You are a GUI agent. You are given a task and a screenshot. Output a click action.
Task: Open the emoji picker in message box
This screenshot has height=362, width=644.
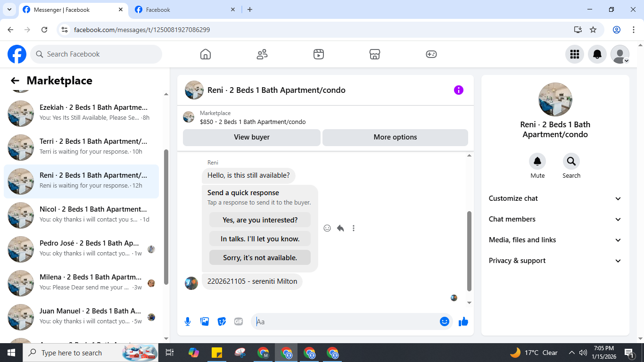click(x=444, y=321)
